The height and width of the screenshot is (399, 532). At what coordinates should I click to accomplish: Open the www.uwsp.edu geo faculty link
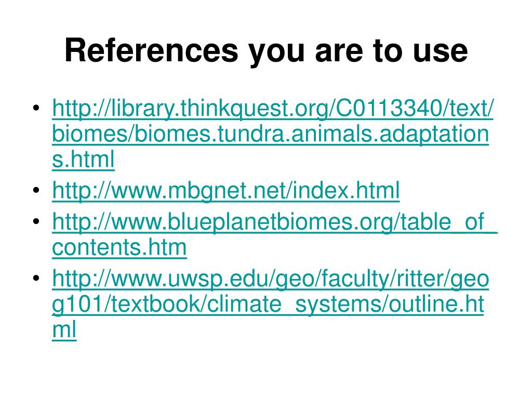click(x=270, y=278)
